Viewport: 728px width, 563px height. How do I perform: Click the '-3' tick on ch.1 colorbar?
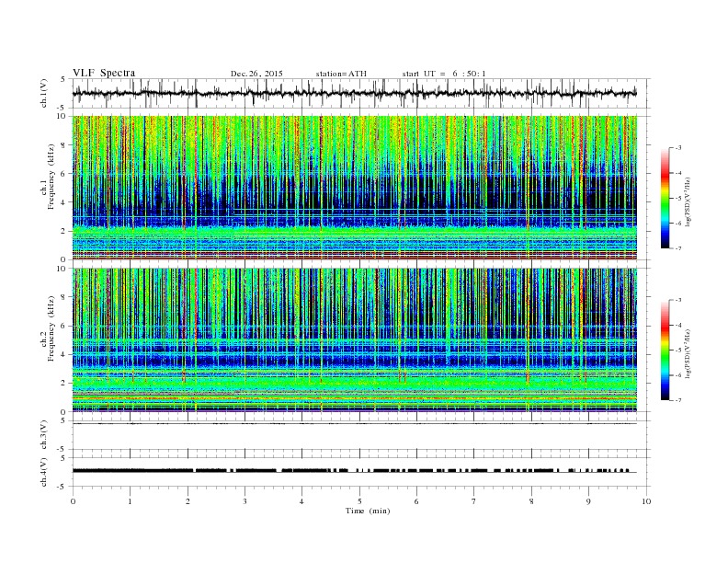point(677,148)
